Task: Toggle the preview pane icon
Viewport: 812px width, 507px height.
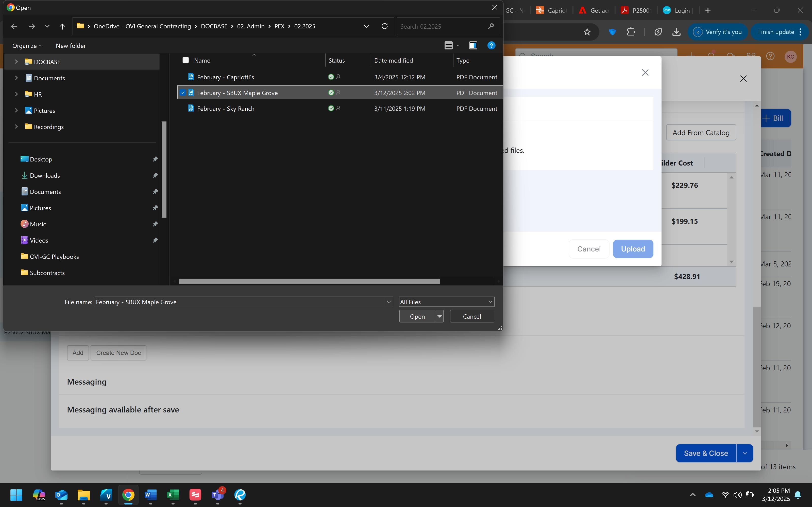Action: (x=473, y=45)
